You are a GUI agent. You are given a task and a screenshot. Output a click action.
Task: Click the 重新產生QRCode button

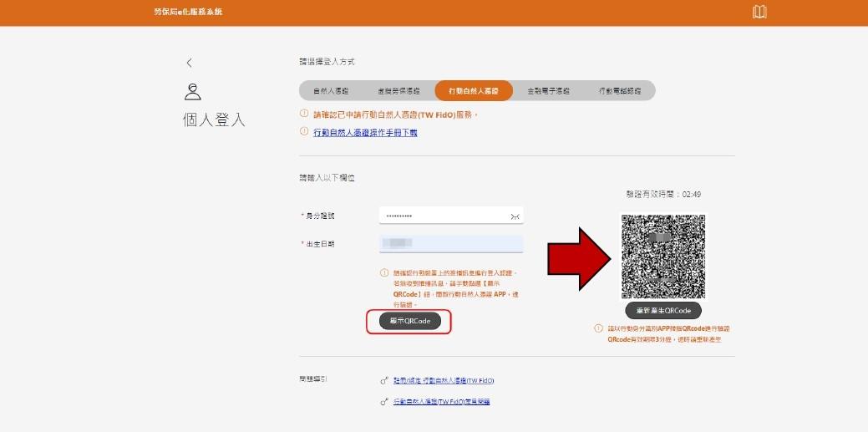(x=663, y=311)
